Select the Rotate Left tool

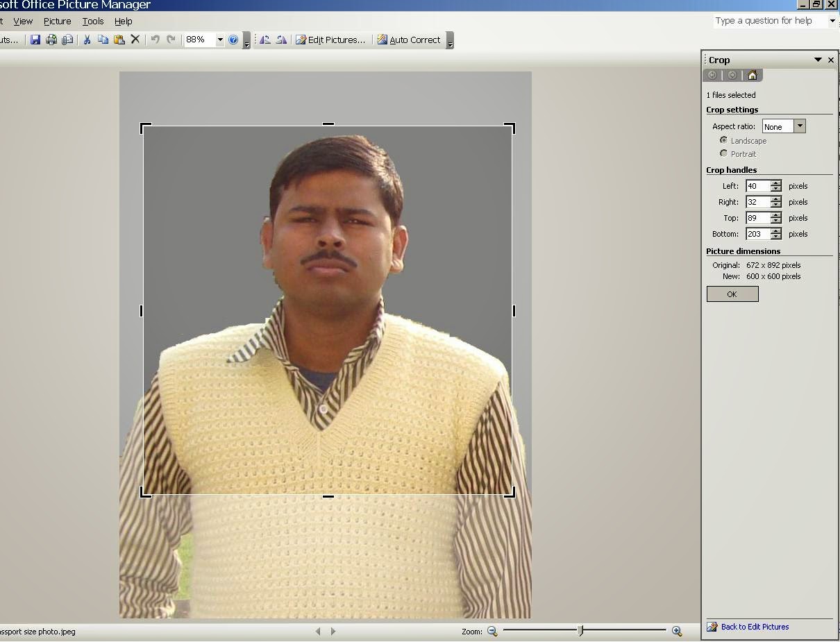[x=265, y=40]
